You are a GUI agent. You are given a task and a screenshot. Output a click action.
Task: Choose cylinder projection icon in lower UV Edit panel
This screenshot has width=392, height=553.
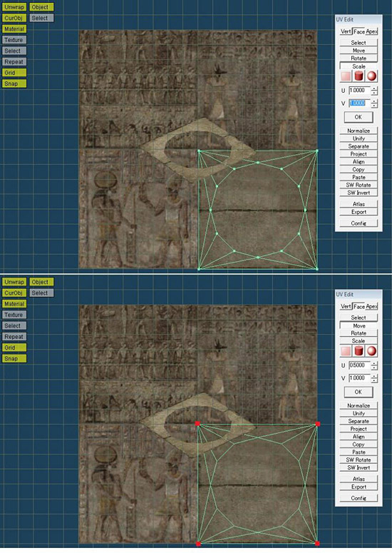[359, 351]
